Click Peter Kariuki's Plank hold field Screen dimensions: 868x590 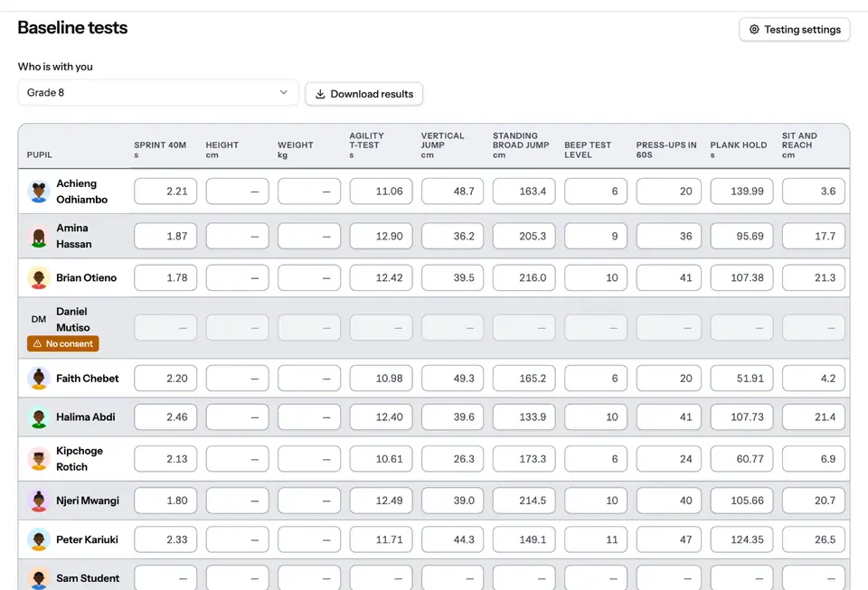tap(741, 539)
